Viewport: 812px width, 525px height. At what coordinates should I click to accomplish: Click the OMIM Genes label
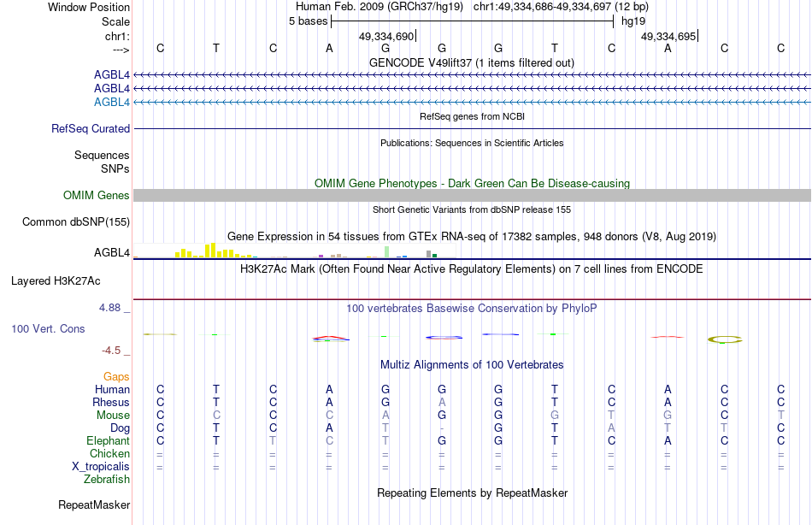(97, 196)
